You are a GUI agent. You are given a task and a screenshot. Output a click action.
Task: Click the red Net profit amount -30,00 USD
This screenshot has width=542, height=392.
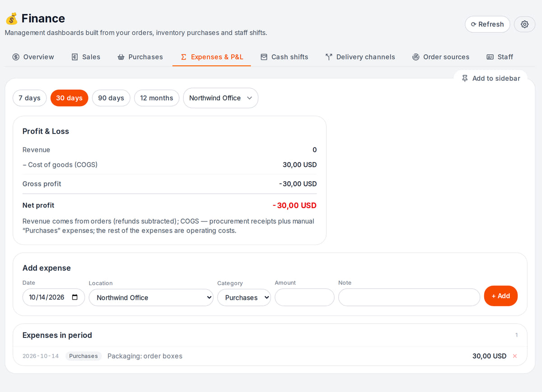click(294, 205)
